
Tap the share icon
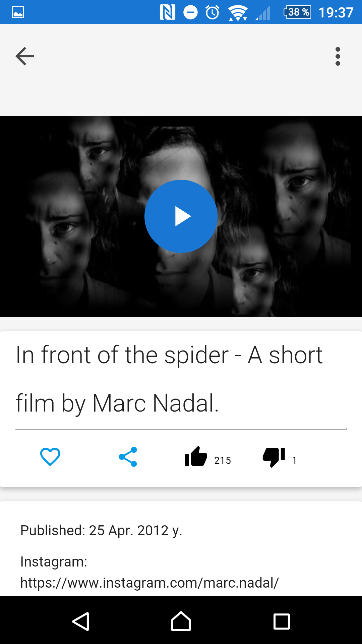(128, 457)
